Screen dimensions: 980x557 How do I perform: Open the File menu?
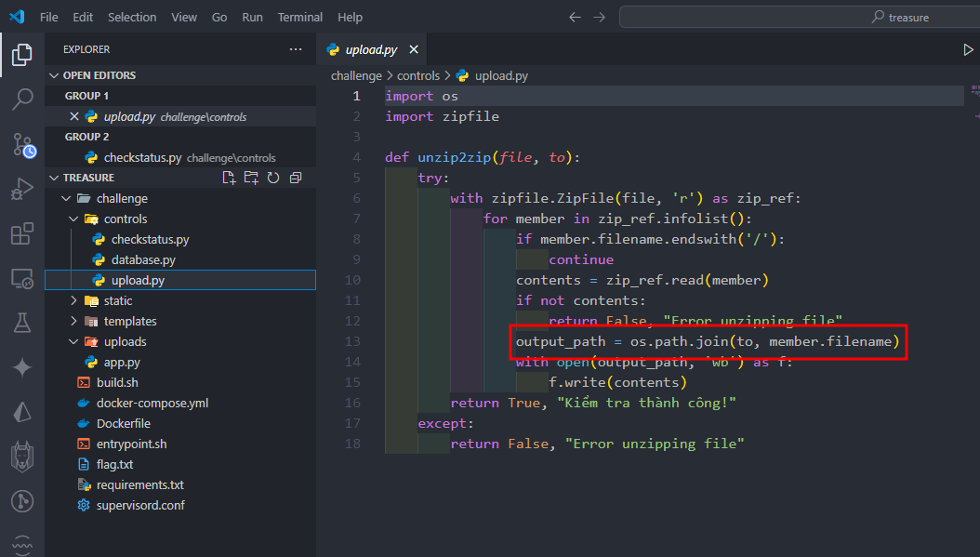click(x=48, y=17)
